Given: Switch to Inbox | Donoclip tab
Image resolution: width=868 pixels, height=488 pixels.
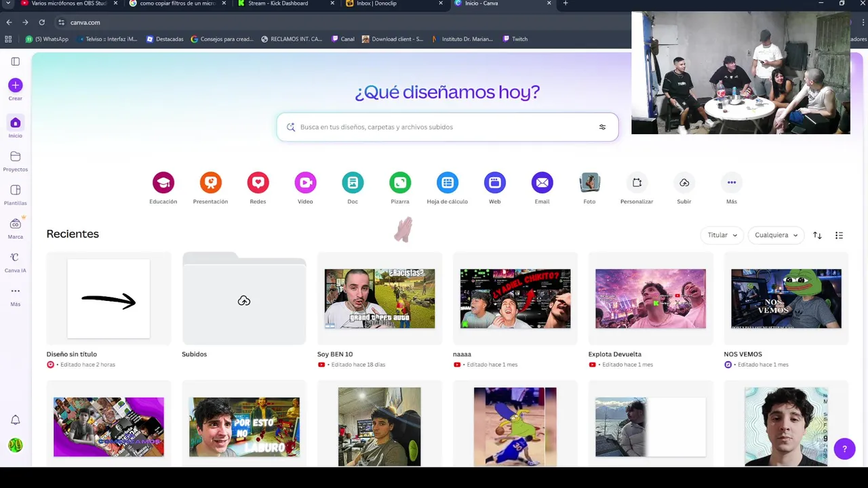Looking at the screenshot, I should [x=393, y=3].
